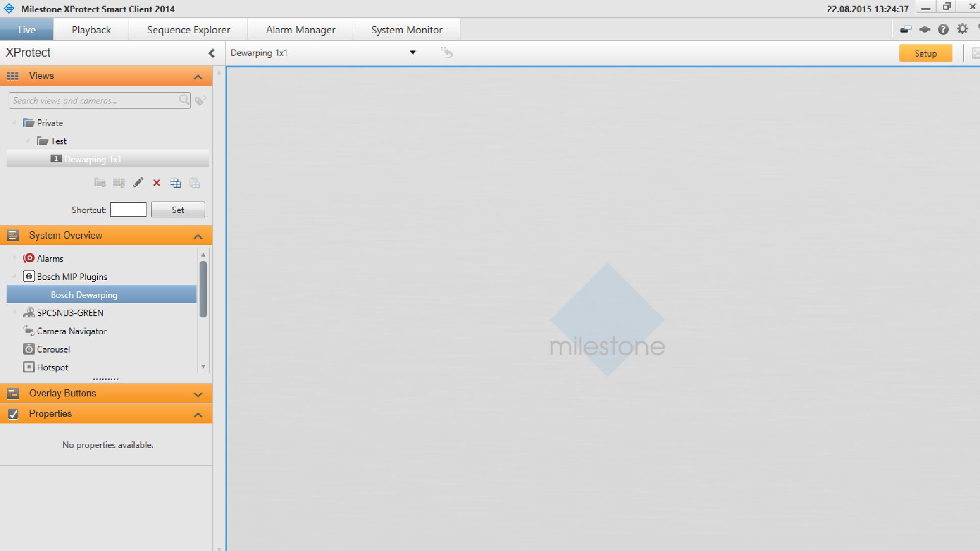980x551 pixels.
Task: Select Alarms in System Overview
Action: pos(50,259)
